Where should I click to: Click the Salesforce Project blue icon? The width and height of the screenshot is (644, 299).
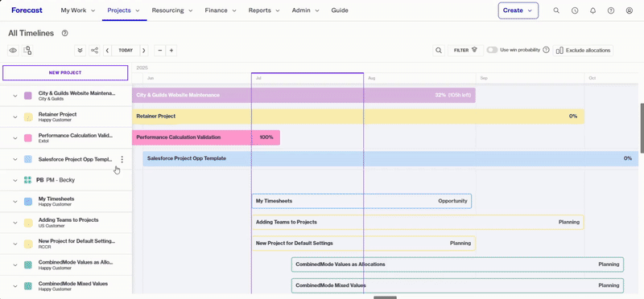(x=28, y=159)
